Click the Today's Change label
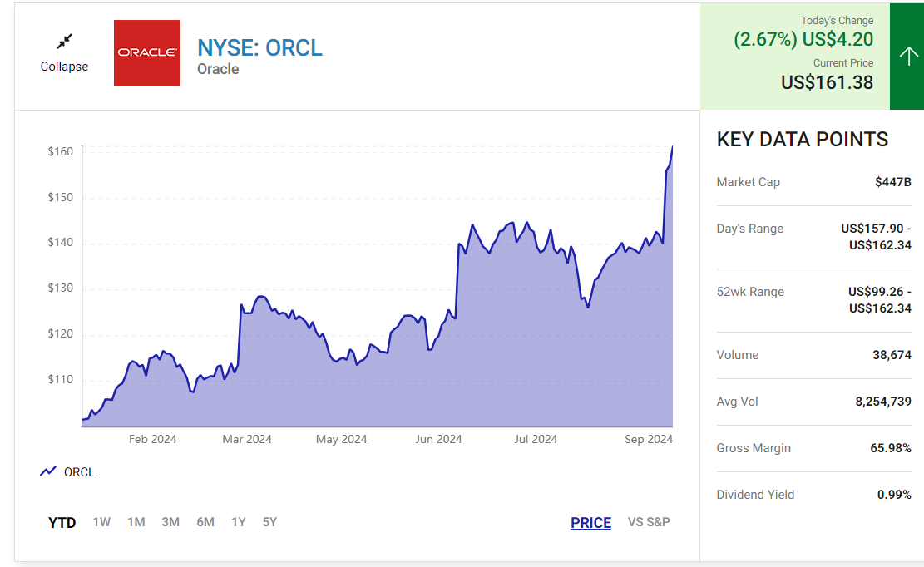Screen dimensions: 924x567 (x=837, y=21)
